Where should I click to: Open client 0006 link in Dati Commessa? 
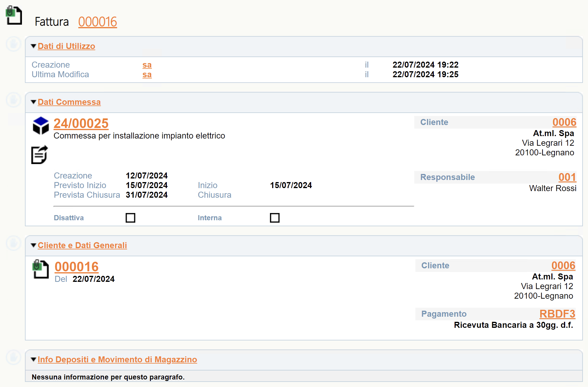pos(564,122)
